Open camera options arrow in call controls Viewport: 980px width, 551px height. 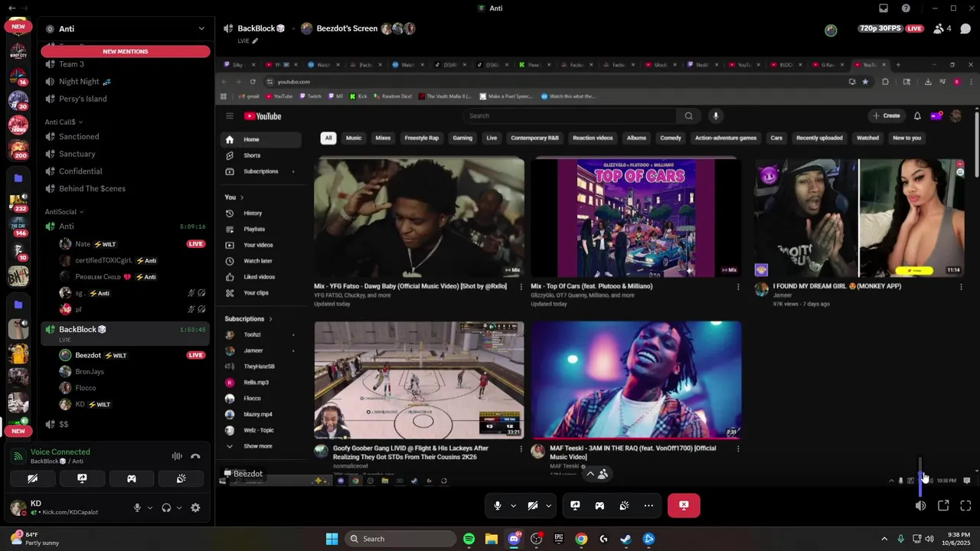coord(548,506)
